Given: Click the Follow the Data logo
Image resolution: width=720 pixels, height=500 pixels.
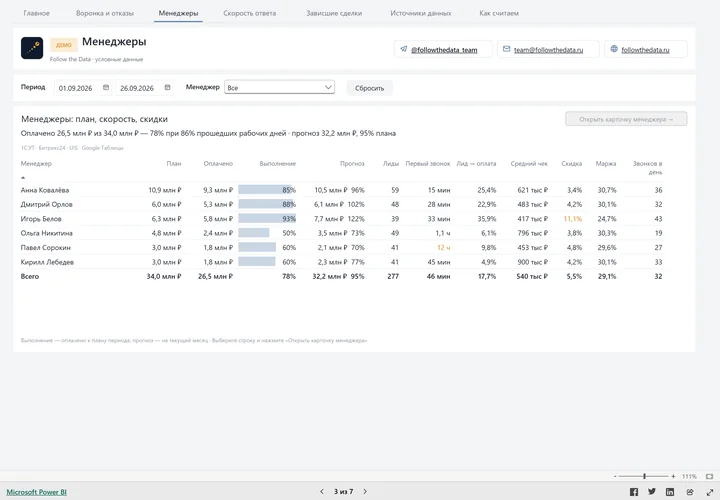Looking at the screenshot, I should point(32,48).
